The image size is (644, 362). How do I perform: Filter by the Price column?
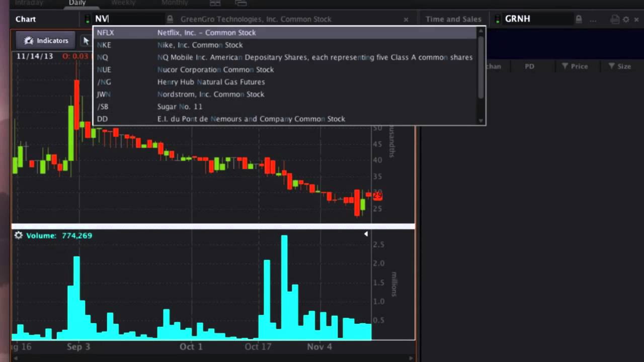575,66
